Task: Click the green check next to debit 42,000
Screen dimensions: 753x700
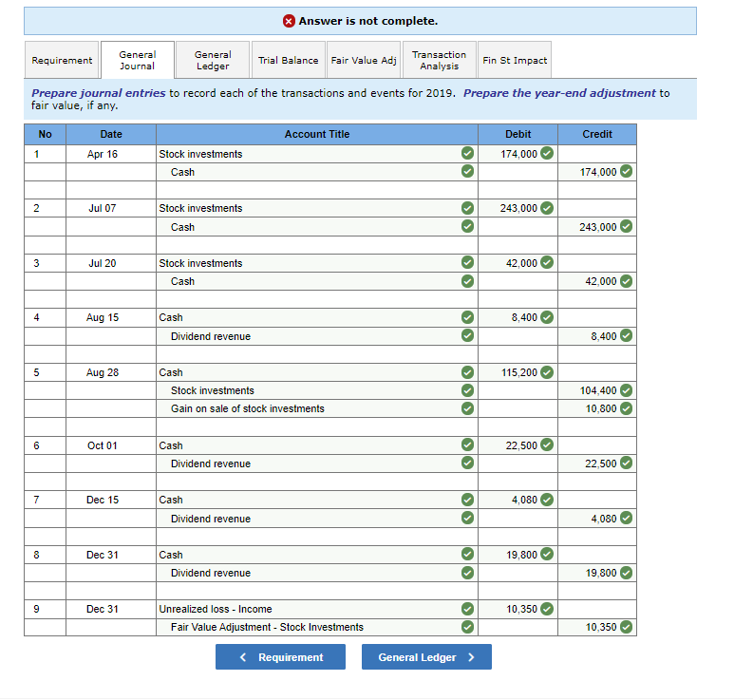Action: [547, 262]
